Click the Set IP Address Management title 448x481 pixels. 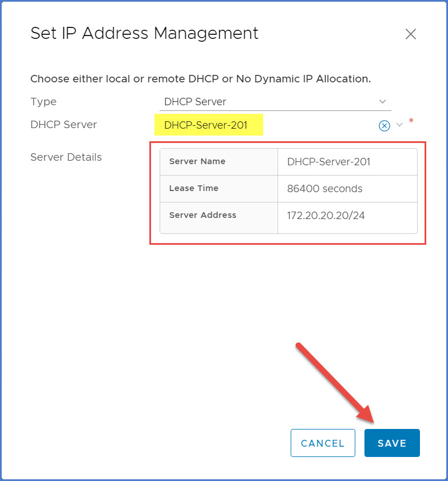point(144,33)
